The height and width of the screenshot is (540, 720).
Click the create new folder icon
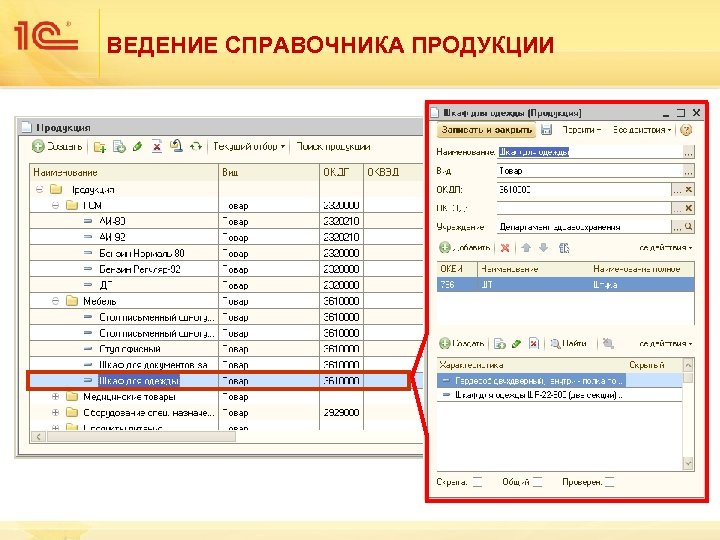coord(100,147)
